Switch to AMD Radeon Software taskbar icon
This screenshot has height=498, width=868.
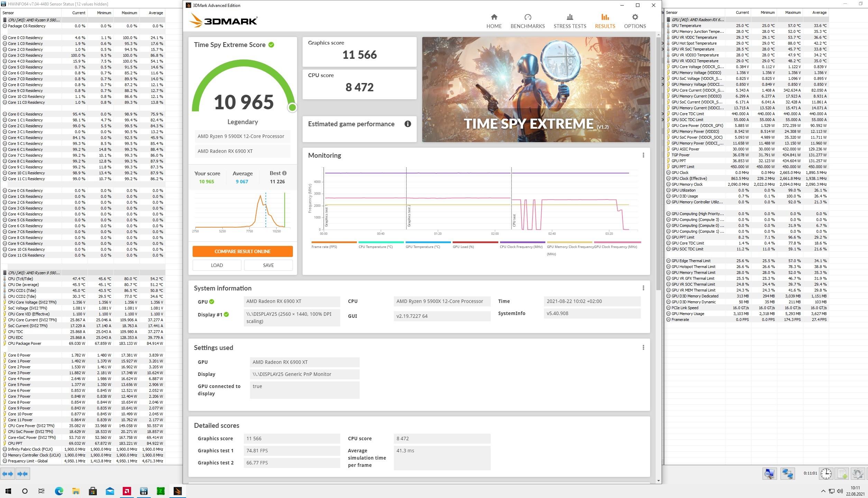tap(127, 491)
